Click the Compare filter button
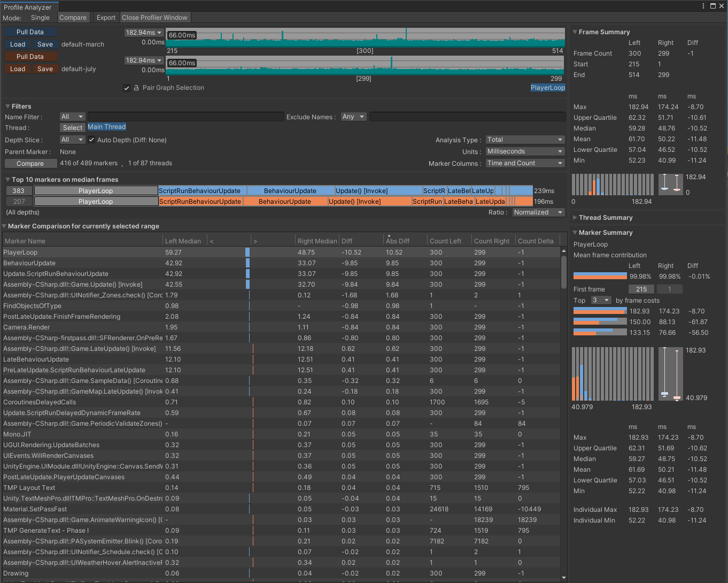 coord(30,164)
